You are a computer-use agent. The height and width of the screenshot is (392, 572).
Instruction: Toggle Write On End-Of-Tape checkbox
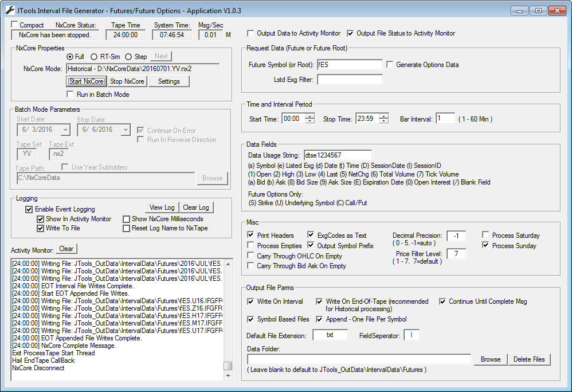(x=319, y=301)
